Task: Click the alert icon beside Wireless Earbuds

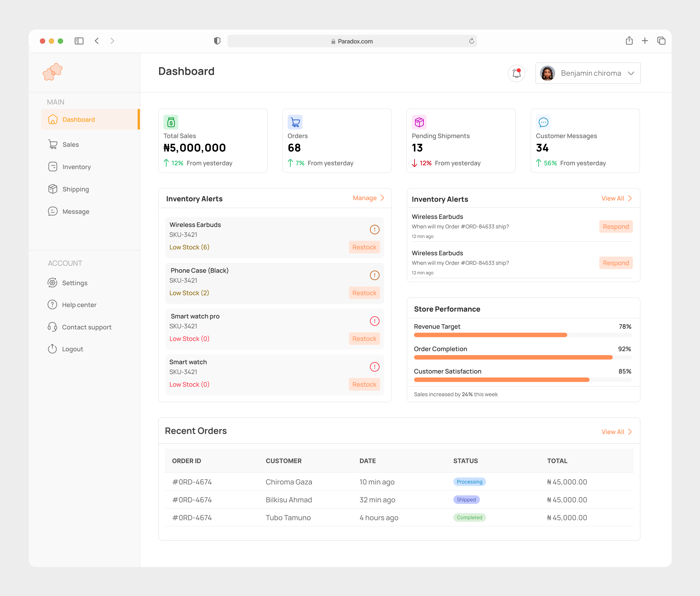Action: click(x=374, y=230)
